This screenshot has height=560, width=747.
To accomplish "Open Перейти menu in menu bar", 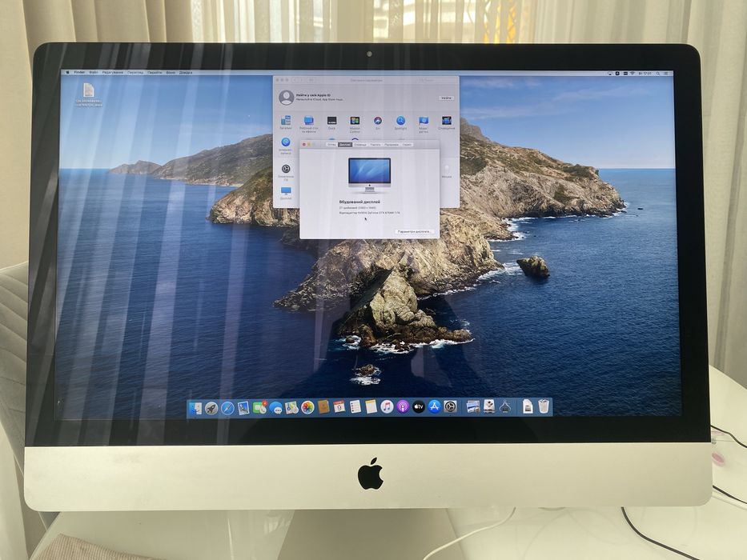I will [x=155, y=72].
